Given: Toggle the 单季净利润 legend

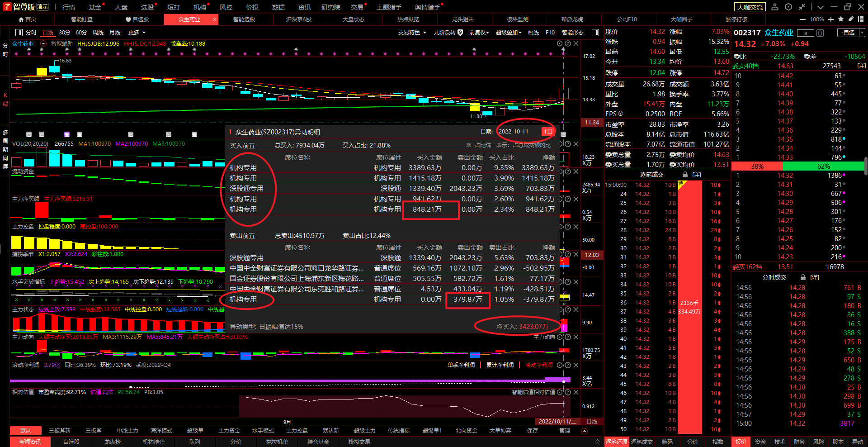Looking at the screenshot, I should (461, 365).
